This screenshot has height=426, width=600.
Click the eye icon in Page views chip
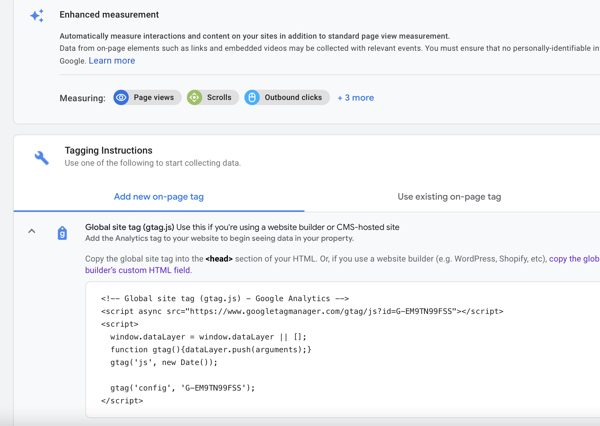coord(121,98)
